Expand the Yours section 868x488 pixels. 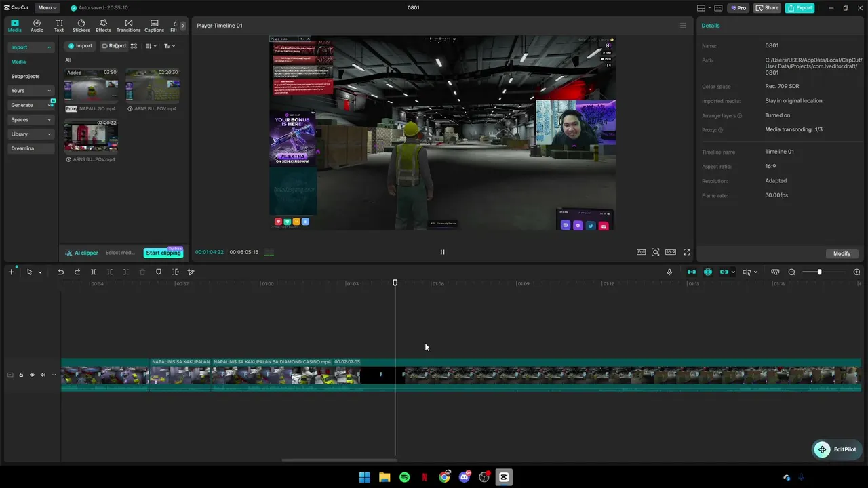(x=49, y=91)
